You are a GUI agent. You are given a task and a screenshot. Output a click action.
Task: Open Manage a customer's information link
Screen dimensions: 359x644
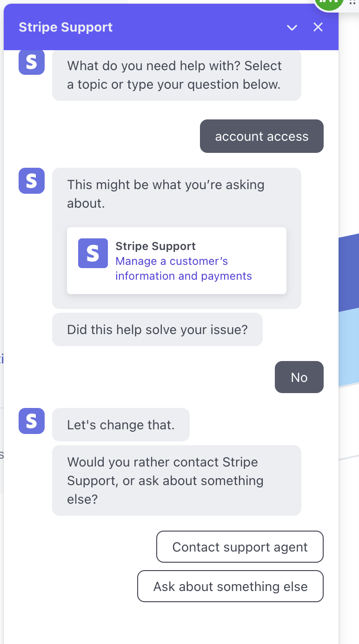pos(183,269)
